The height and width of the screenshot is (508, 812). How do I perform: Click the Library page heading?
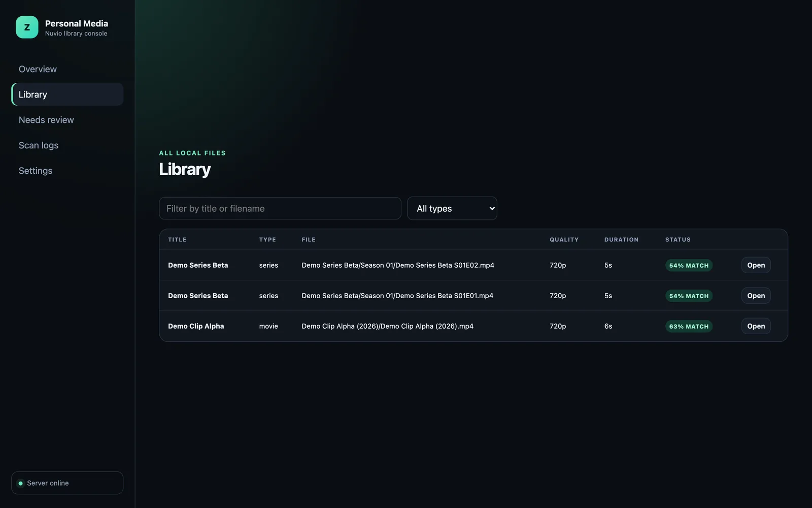click(185, 169)
